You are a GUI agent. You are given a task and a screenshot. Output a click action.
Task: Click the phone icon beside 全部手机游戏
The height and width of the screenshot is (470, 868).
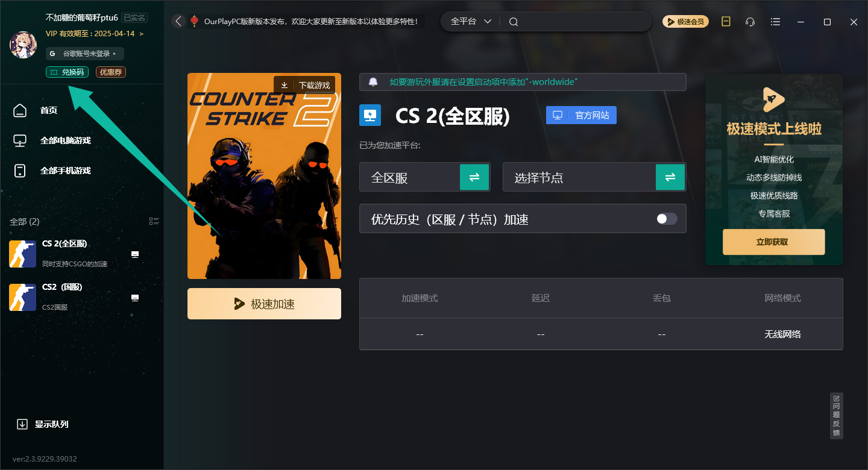click(x=20, y=171)
